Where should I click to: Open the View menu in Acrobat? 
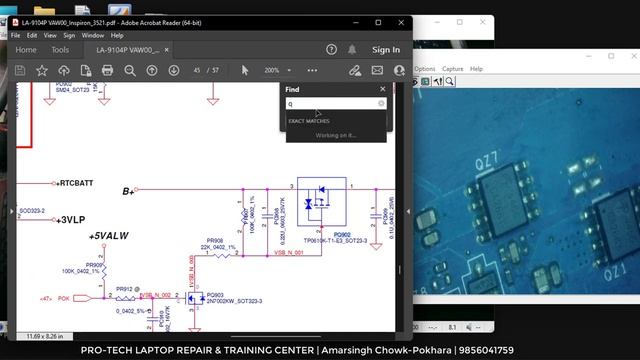(x=50, y=36)
